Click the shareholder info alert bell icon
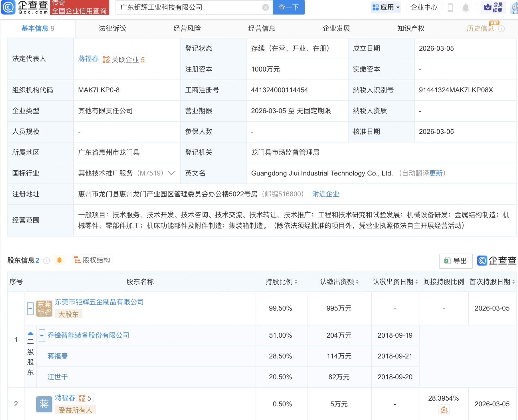This screenshot has height=420, width=518. (59, 260)
